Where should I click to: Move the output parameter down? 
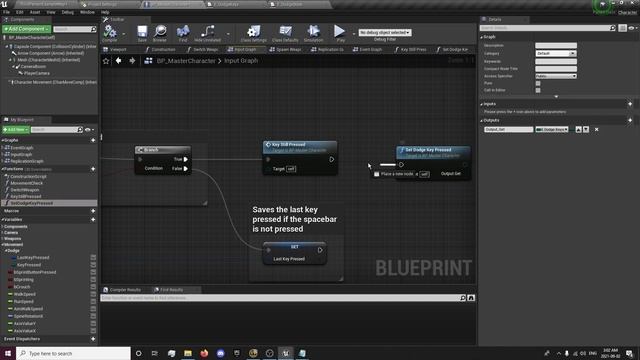[586, 129]
